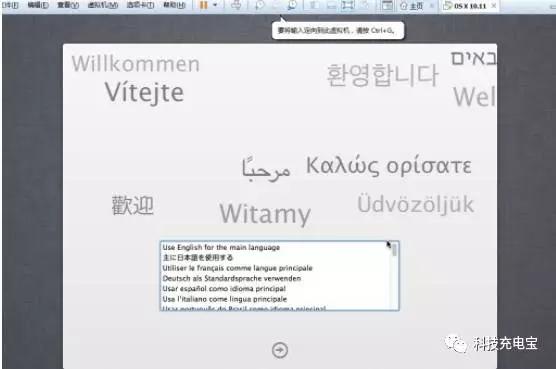Toggle console view icon left of home tab
The height and width of the screenshot is (369, 556).
click(387, 5)
